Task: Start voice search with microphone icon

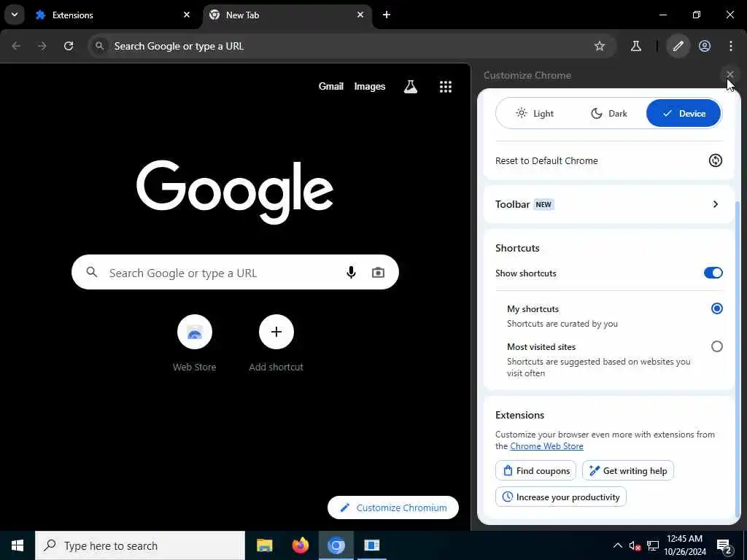Action: [x=351, y=273]
